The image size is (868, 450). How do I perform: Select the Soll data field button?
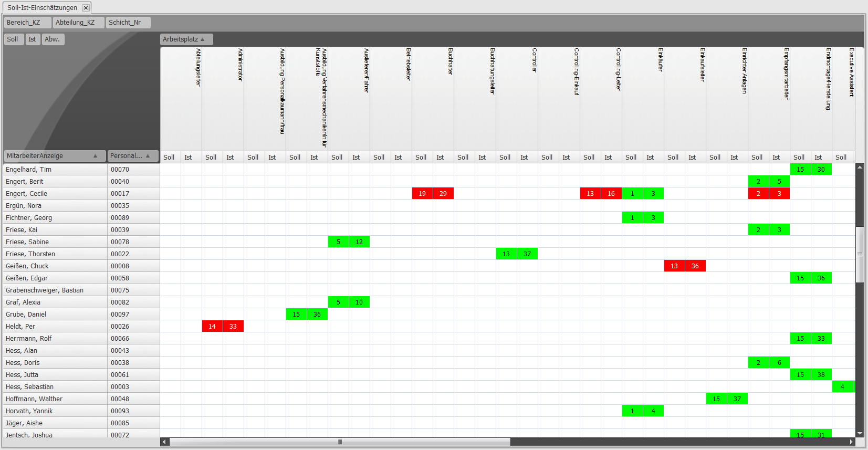pos(14,39)
